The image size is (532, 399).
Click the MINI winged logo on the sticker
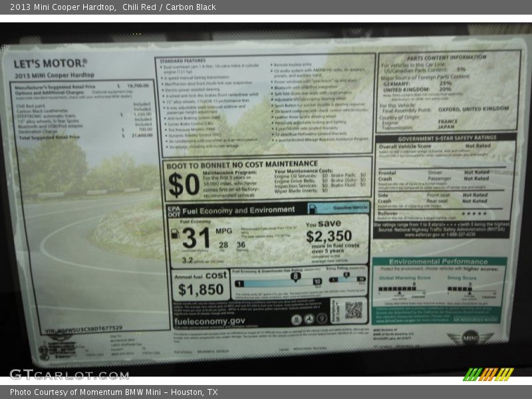(470, 338)
